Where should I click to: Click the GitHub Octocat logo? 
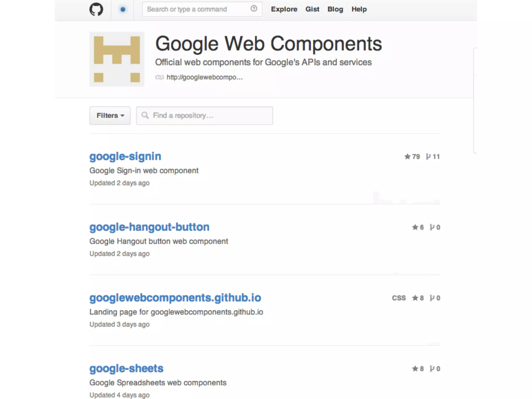tap(96, 9)
